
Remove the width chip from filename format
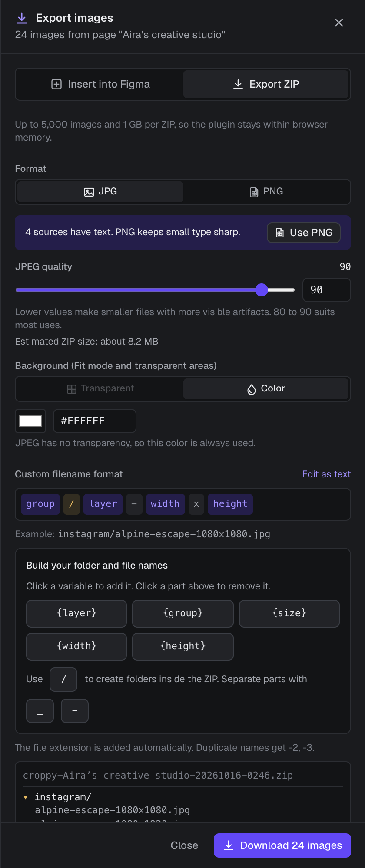tap(165, 504)
